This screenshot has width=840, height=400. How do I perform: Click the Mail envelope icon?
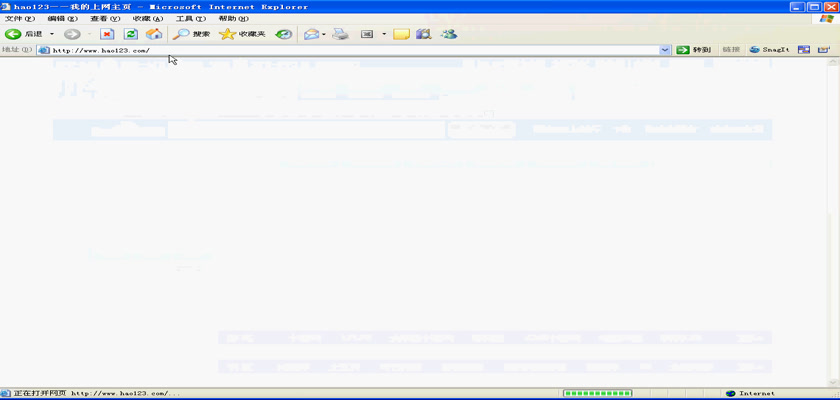click(x=312, y=34)
